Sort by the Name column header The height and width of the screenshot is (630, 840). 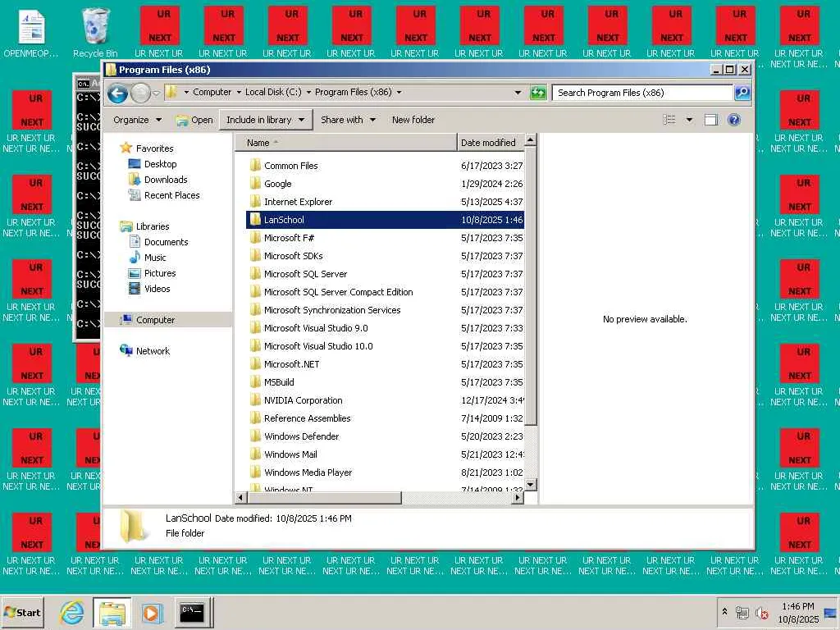click(345, 143)
